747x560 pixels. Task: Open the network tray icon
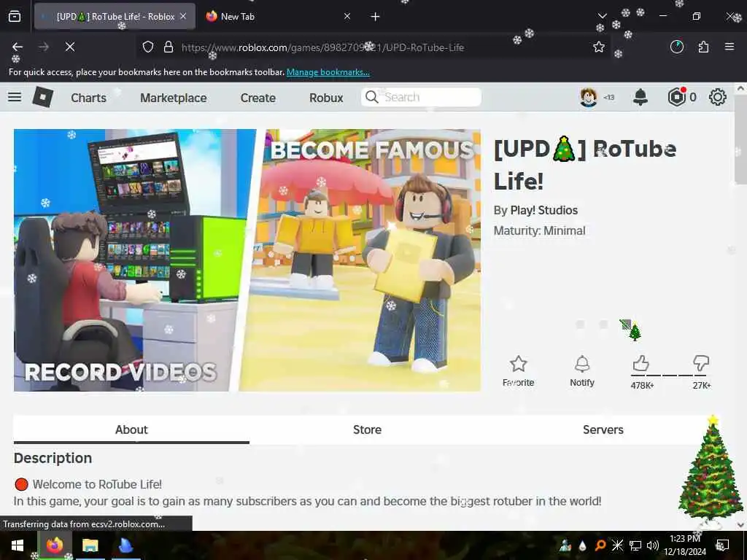pyautogui.click(x=635, y=545)
